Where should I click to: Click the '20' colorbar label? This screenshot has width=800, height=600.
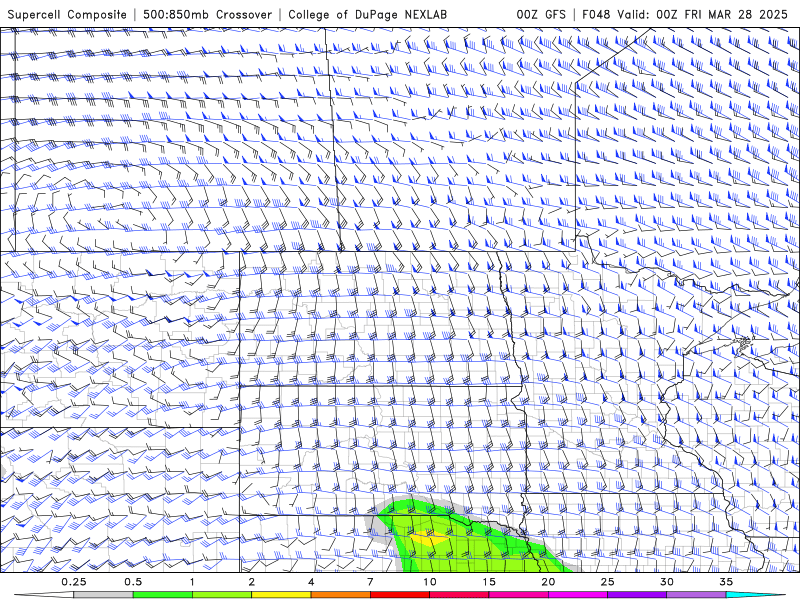tap(548, 582)
